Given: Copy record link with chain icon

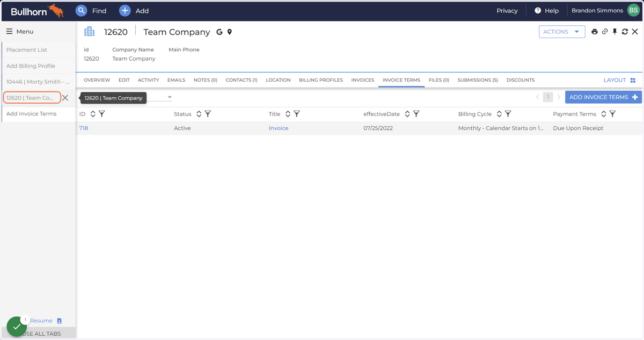Looking at the screenshot, I should 605,32.
